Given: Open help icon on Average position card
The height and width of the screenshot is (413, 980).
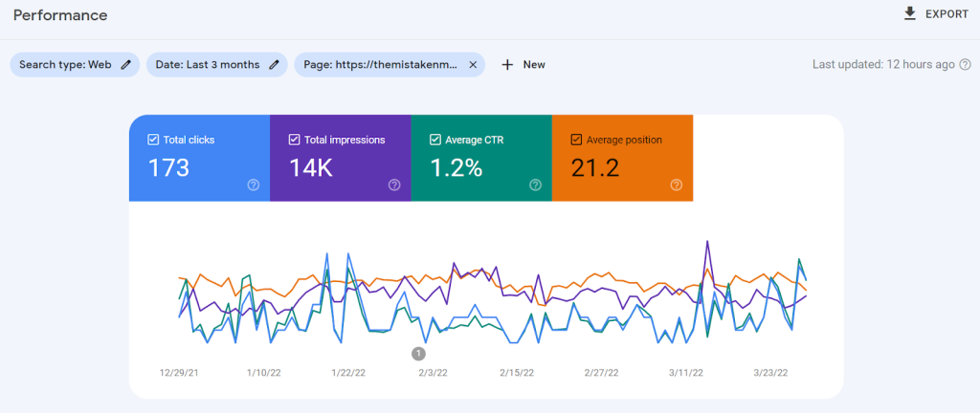Looking at the screenshot, I should tap(677, 185).
